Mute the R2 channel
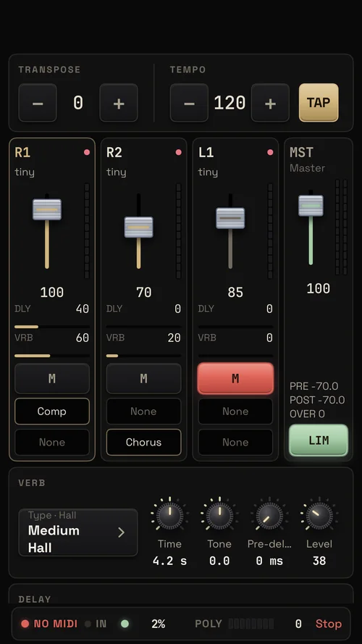 [x=143, y=378]
